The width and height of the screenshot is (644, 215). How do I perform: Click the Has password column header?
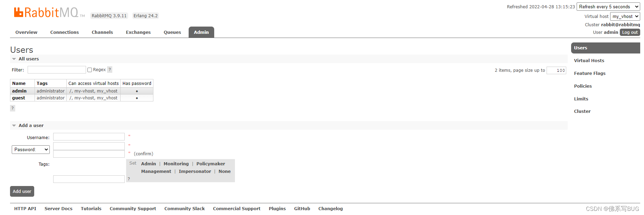(x=137, y=83)
